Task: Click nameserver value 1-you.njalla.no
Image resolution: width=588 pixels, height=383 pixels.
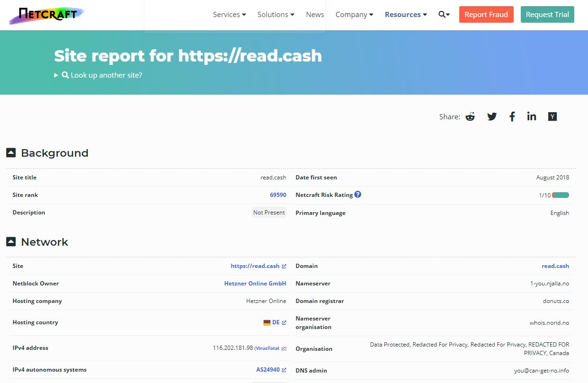Action: [x=550, y=284]
